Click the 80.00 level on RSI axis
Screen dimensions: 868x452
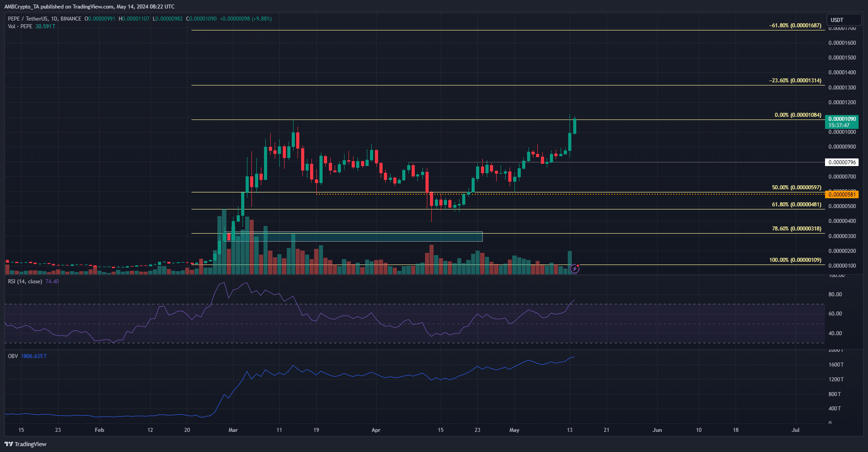point(835,294)
